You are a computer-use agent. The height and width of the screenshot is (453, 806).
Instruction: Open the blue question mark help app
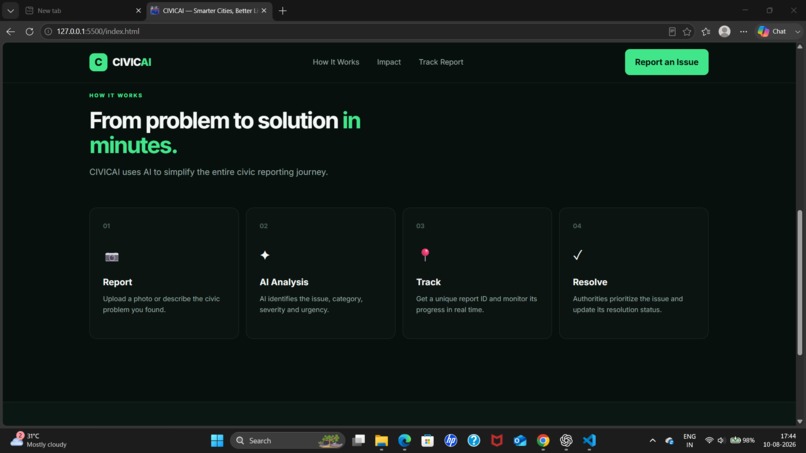pyautogui.click(x=474, y=441)
